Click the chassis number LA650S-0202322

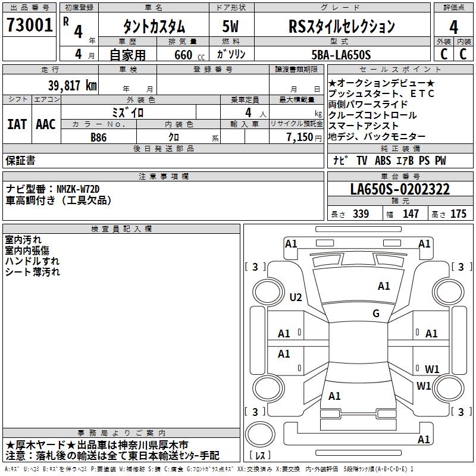[400, 189]
